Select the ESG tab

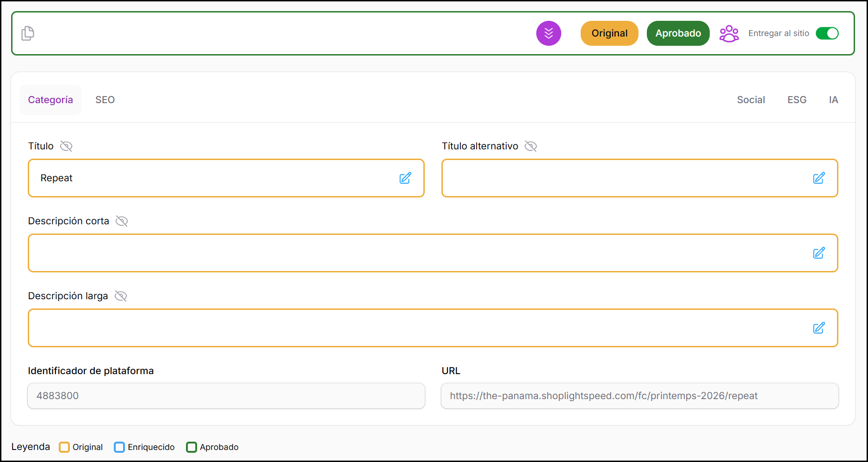click(797, 100)
